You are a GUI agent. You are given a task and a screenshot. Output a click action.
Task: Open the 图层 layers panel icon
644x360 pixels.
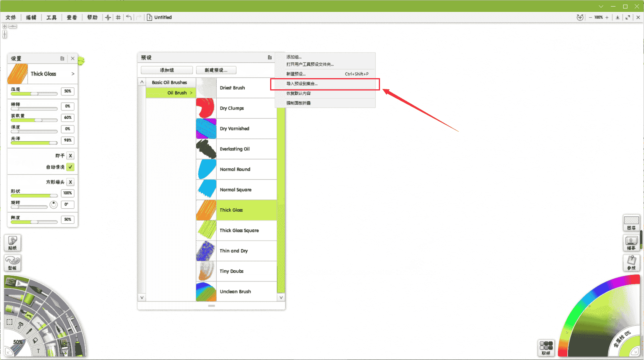pos(631,223)
